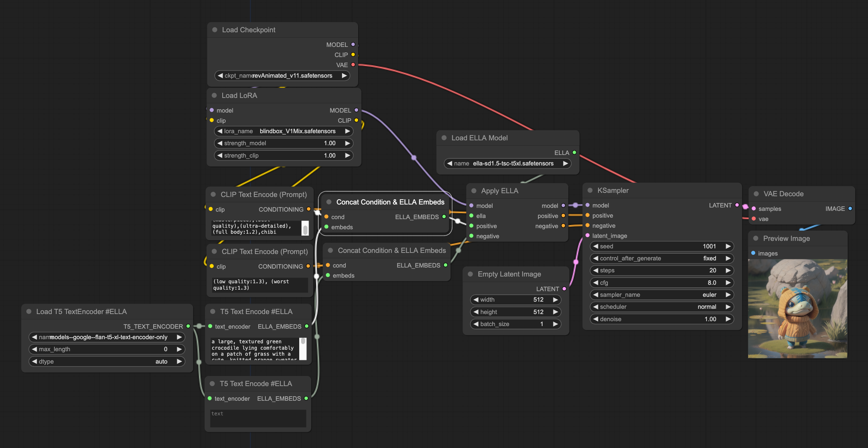Click the ELLA output socket on Load ELLA Model
This screenshot has height=448, width=868.
(574, 153)
